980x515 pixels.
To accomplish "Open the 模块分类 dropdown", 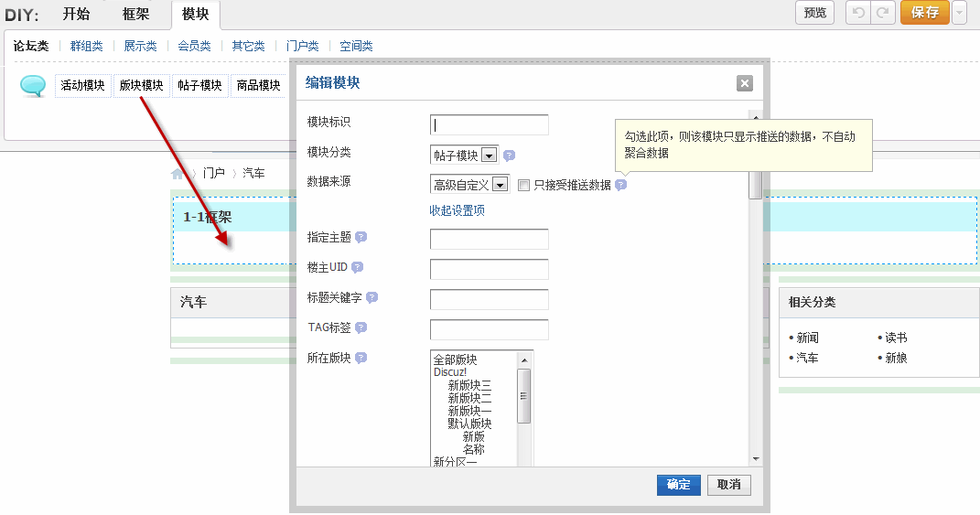I will [x=489, y=156].
